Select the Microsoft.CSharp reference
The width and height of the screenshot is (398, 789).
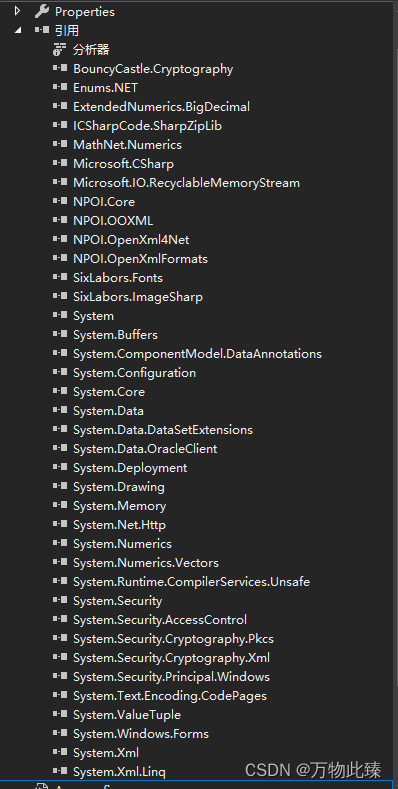point(123,164)
